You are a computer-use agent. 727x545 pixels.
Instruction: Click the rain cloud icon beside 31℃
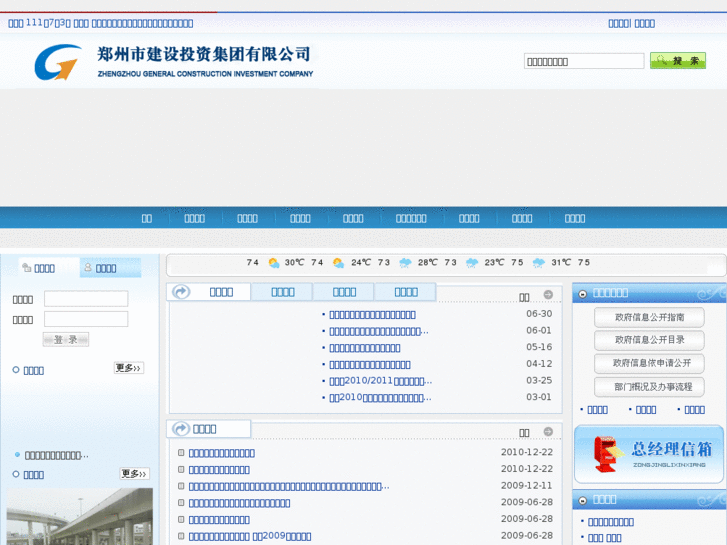pyautogui.click(x=539, y=263)
